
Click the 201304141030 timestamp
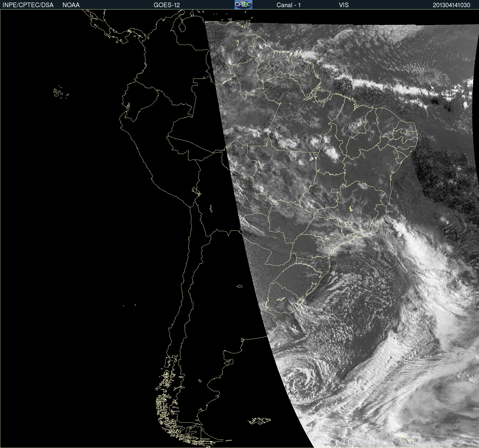point(452,5)
